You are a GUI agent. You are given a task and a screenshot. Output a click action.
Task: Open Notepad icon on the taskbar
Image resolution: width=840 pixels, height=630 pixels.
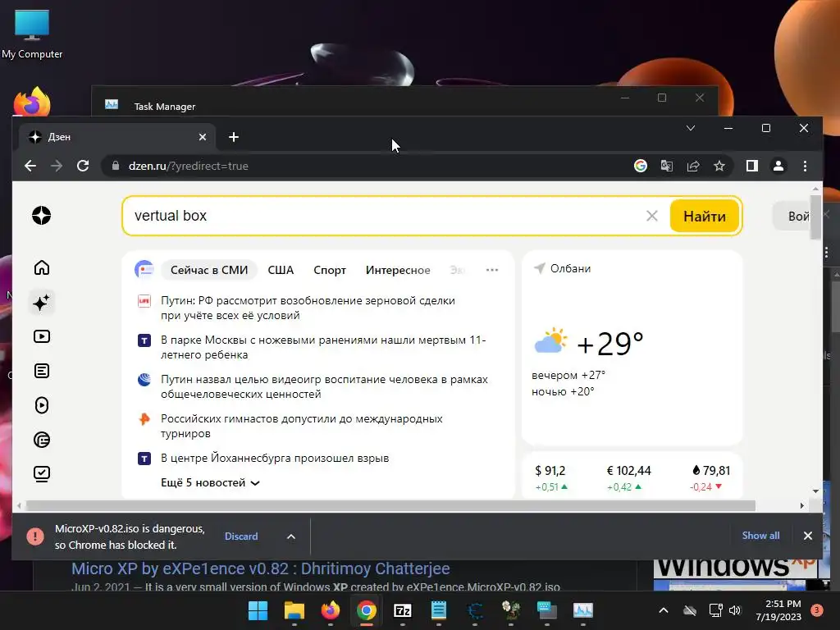pyautogui.click(x=439, y=610)
